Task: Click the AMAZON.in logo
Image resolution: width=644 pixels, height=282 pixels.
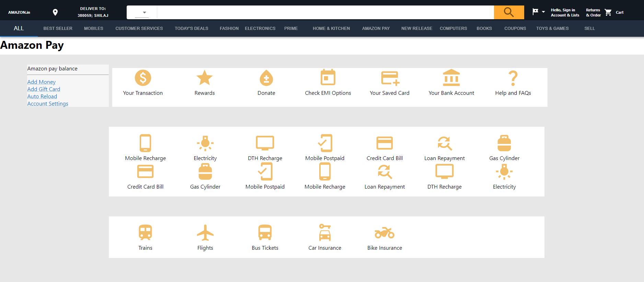Action: pos(19,12)
